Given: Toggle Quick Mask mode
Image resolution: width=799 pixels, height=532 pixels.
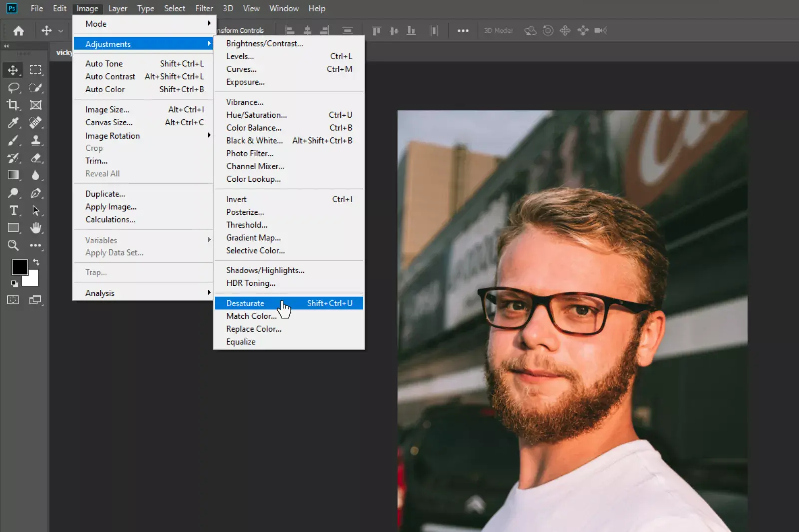Looking at the screenshot, I should (12, 300).
